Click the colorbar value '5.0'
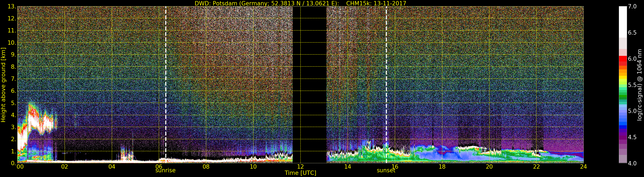644x177 pixels. [x=632, y=111]
